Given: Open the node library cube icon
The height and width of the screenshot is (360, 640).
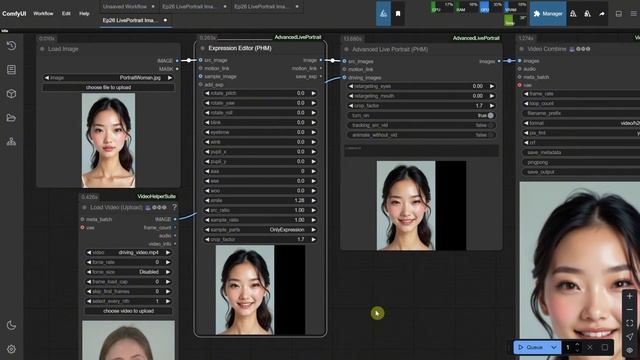Looking at the screenshot, I should [11, 93].
